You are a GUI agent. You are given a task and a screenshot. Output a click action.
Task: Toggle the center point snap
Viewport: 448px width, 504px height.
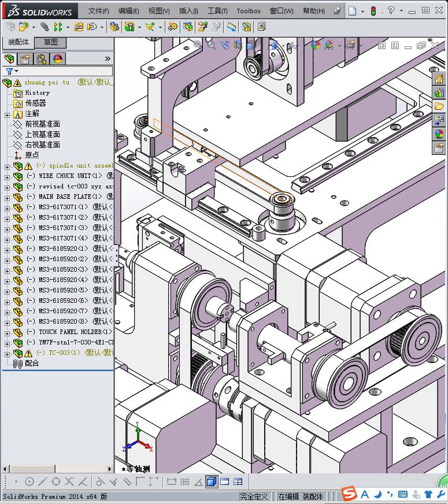point(29,481)
